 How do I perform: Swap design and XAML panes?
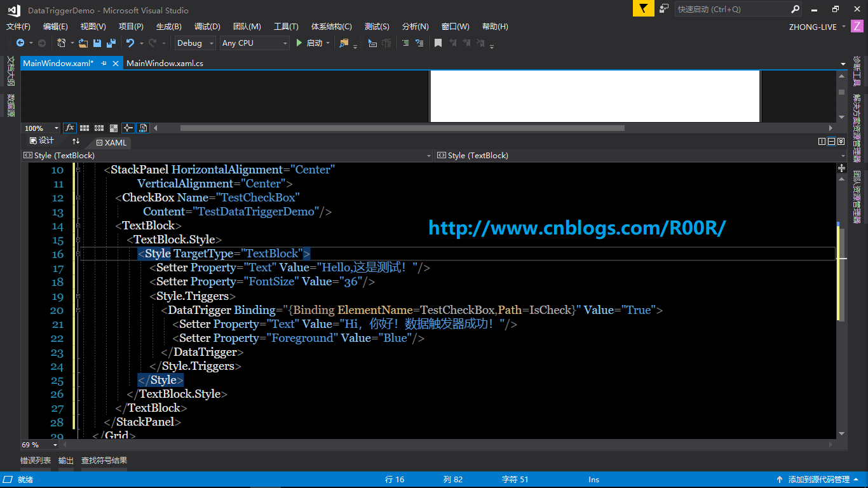[76, 141]
